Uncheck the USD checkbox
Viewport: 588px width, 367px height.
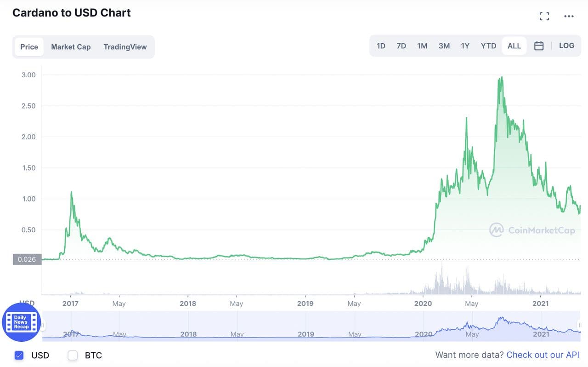click(19, 355)
